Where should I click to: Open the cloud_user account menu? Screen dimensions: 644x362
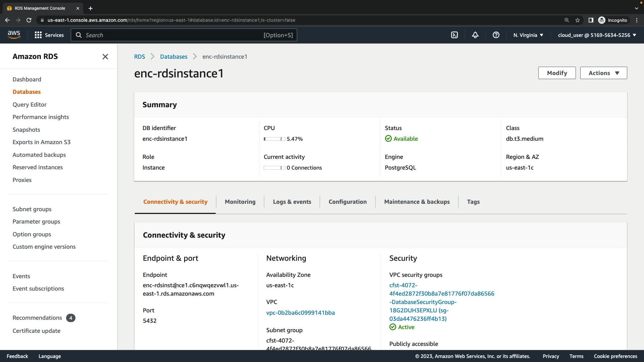[x=597, y=35]
